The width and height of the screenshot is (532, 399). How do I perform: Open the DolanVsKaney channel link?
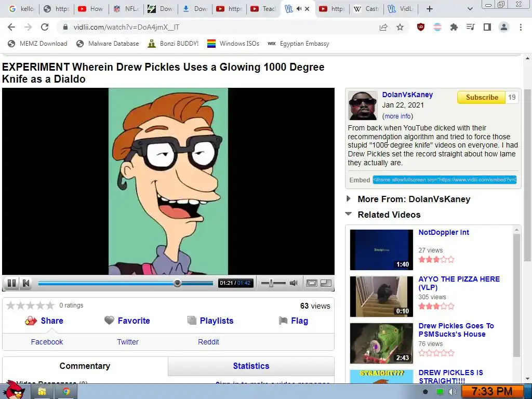[x=407, y=95]
